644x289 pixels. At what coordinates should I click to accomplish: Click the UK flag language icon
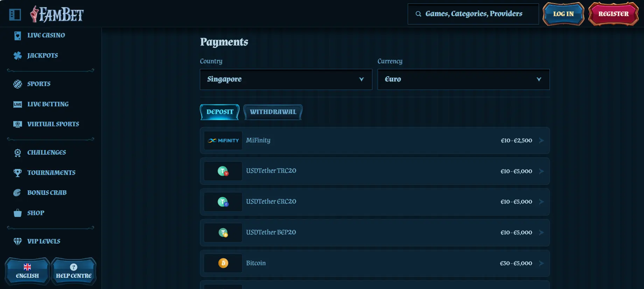click(27, 267)
